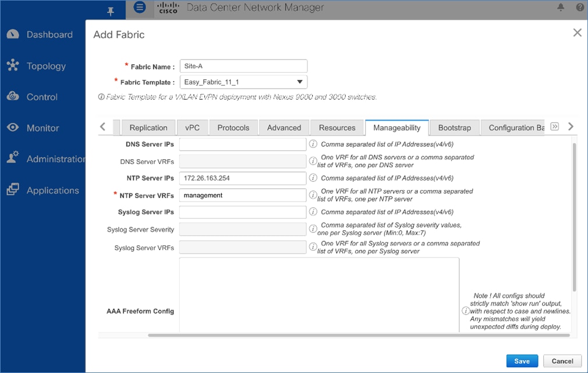This screenshot has height=373, width=588.
Task: Click the Syslog Server VRFs field
Action: 243,247
